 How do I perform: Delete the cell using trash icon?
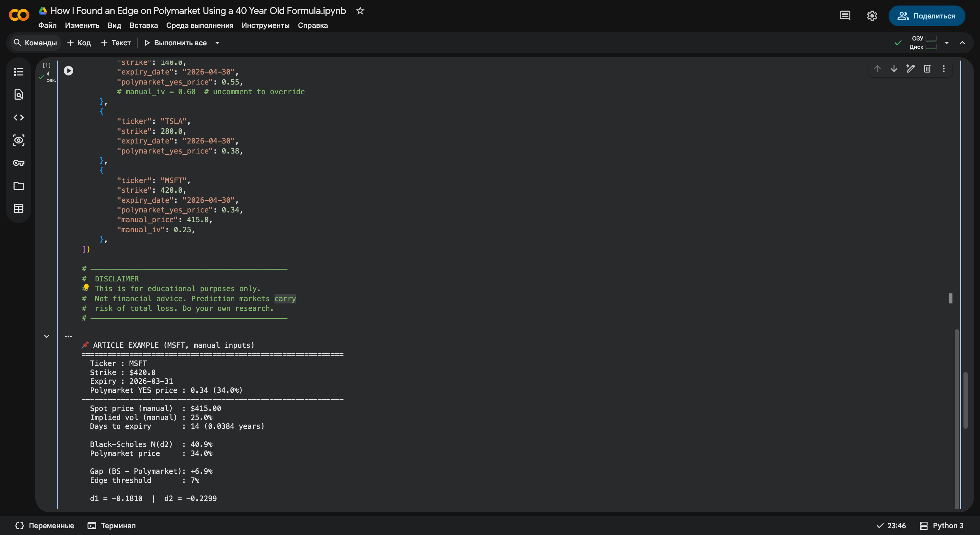[927, 69]
